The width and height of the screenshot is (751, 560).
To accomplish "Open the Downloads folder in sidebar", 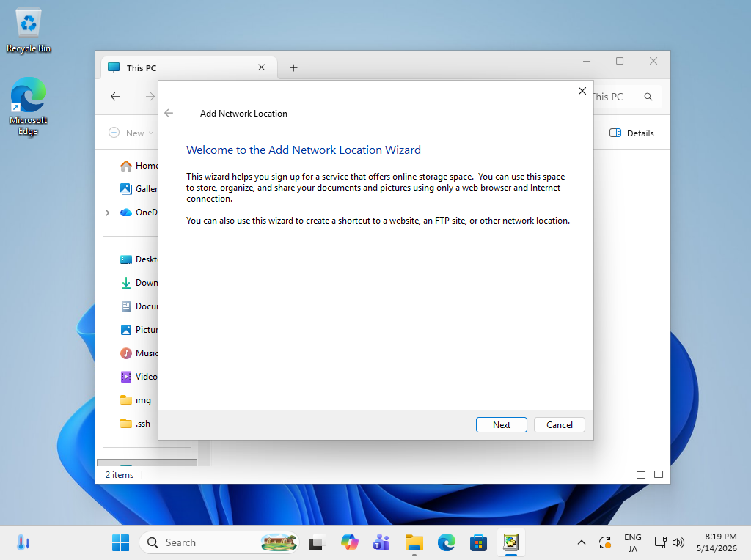I will [x=139, y=283].
